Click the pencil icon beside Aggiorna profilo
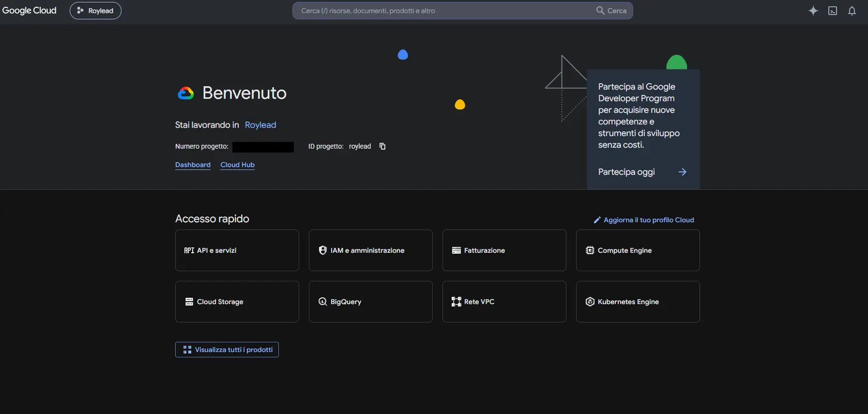 tap(597, 220)
